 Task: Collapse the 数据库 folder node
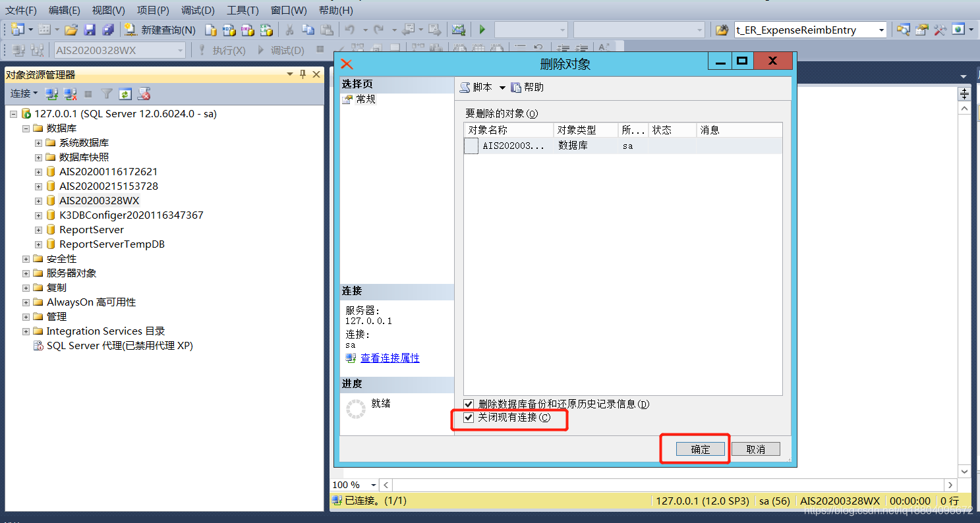pos(26,128)
